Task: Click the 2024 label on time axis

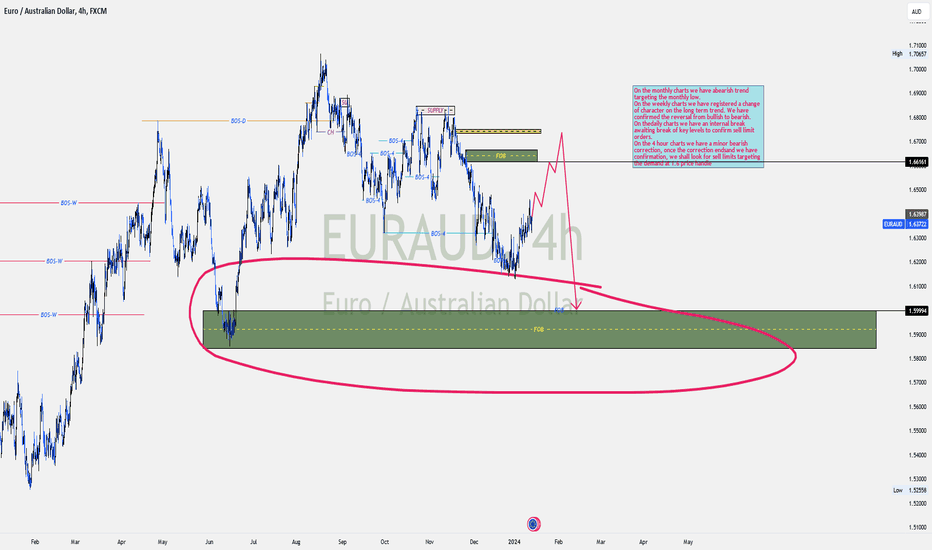Action: click(515, 542)
